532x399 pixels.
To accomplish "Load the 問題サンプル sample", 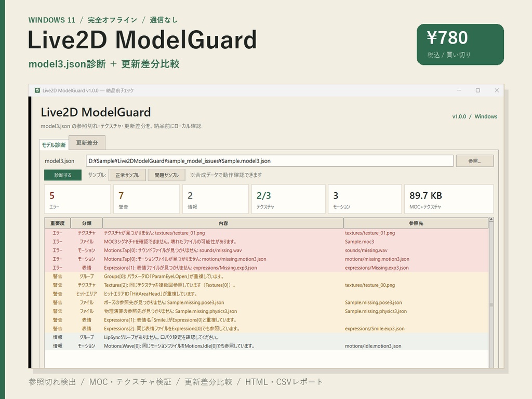I will click(167, 175).
